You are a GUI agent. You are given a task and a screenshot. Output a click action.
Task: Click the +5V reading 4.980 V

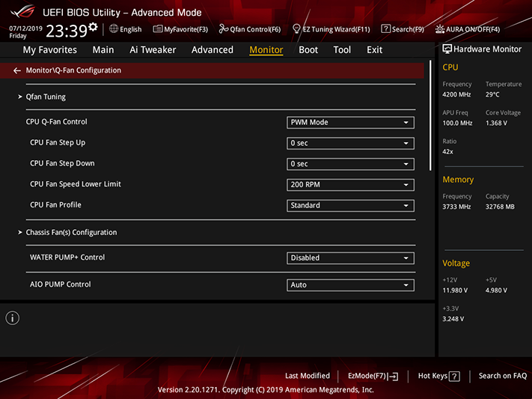496,290
